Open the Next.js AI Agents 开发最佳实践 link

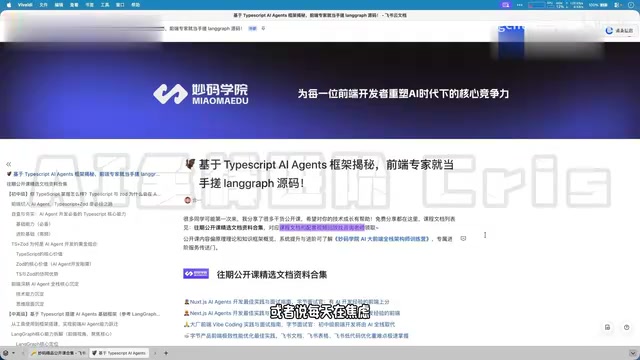click(292, 313)
